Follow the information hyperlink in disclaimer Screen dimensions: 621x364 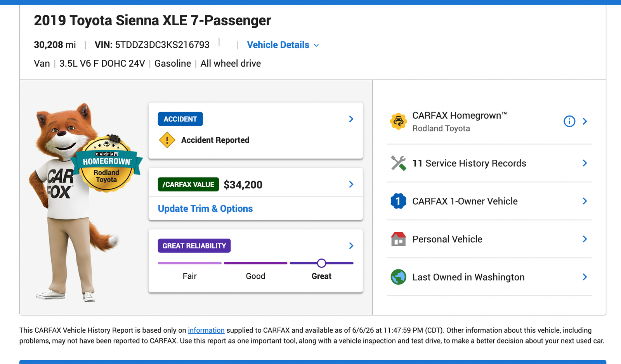206,330
